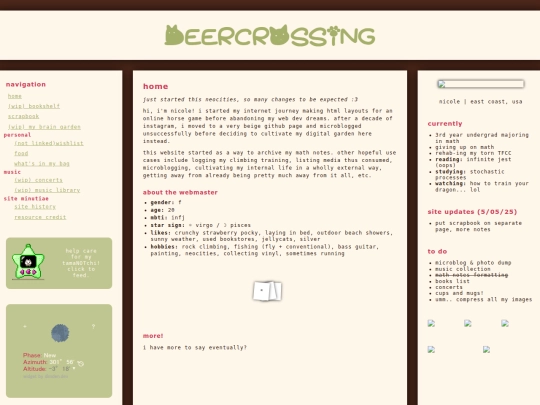Click the question mark in moon widget
Viewport: 540px width, 405px height.
(93, 326)
